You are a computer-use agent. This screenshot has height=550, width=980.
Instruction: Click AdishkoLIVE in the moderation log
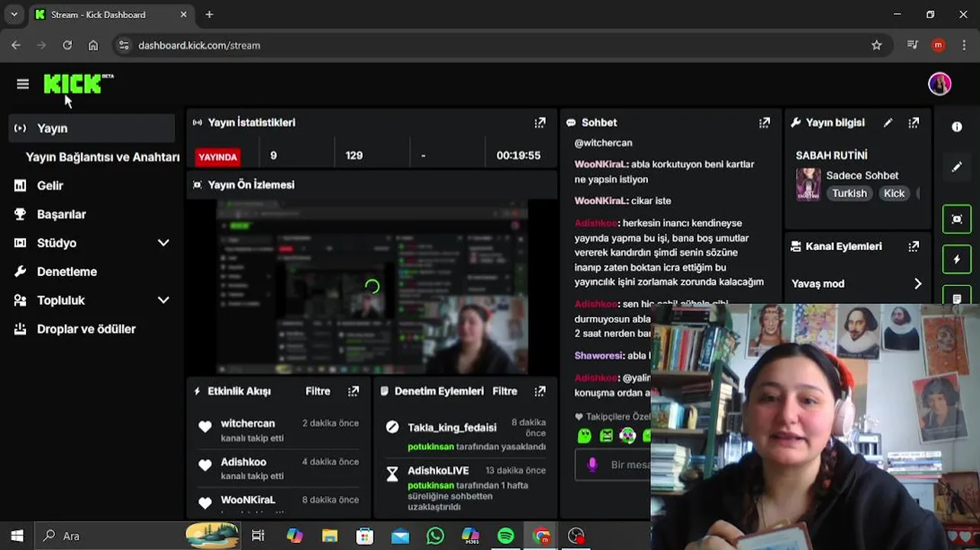pos(438,471)
